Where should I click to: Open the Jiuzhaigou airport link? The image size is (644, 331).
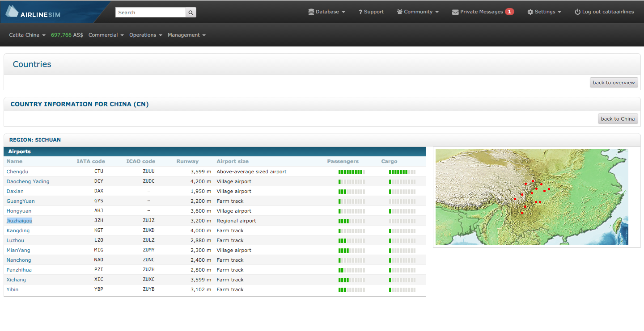tap(19, 221)
